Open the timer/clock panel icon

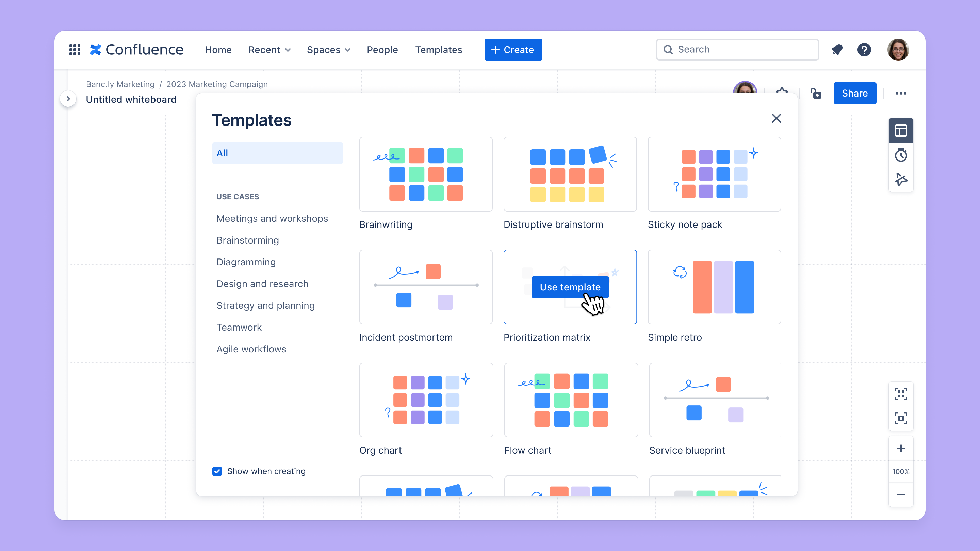tap(901, 155)
